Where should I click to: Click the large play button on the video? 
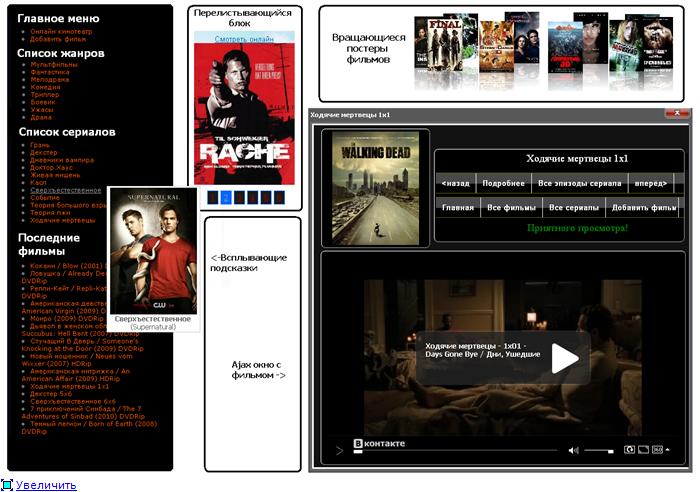pyautogui.click(x=565, y=358)
